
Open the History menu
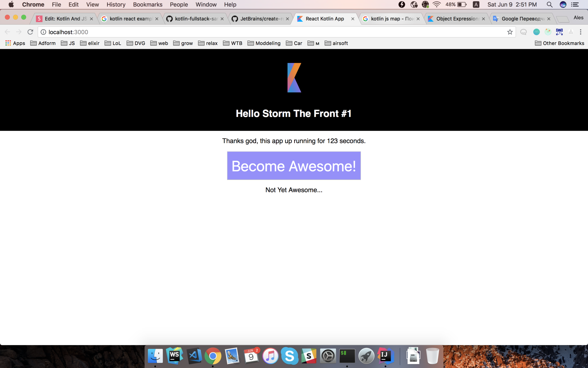point(116,4)
